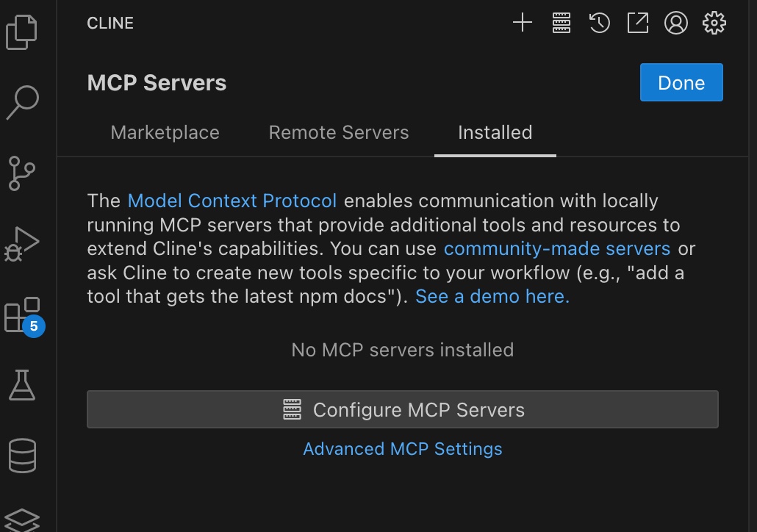
Task: Open Cline task history clock icon
Action: (x=599, y=23)
